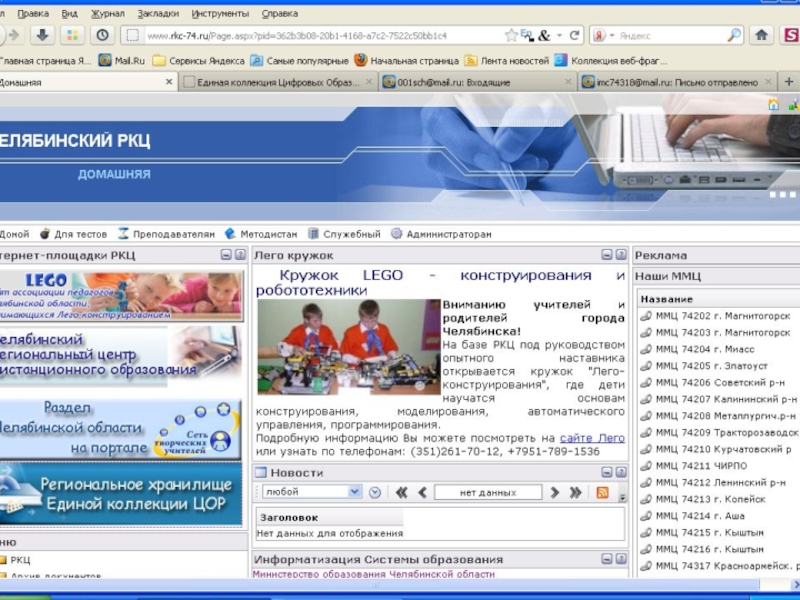Open dropdown arrow beside ampersand icon
This screenshot has width=800, height=600.
pyautogui.click(x=559, y=36)
